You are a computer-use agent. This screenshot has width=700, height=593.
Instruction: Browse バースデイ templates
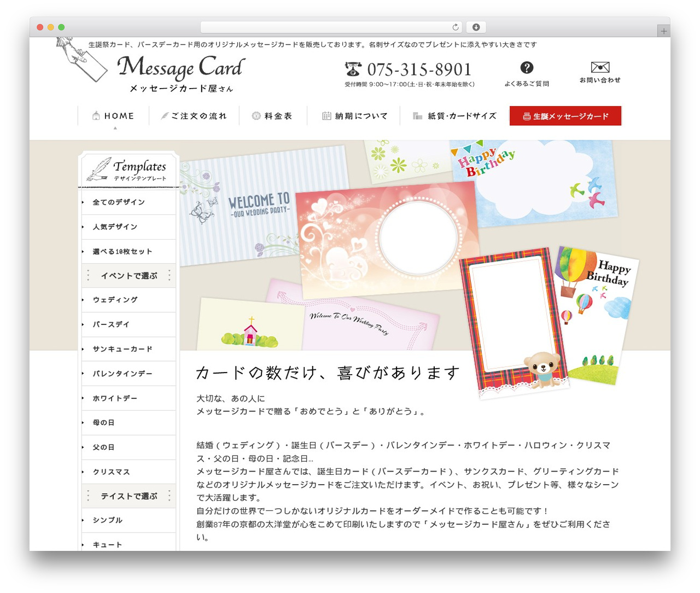pyautogui.click(x=129, y=324)
